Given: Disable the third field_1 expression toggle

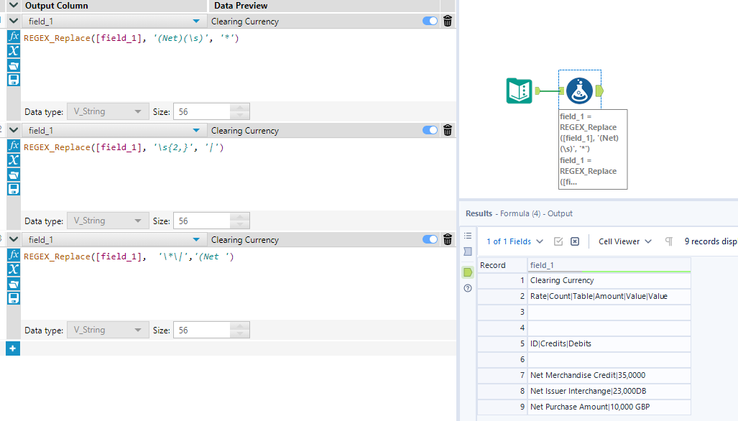Looking at the screenshot, I should (x=430, y=240).
